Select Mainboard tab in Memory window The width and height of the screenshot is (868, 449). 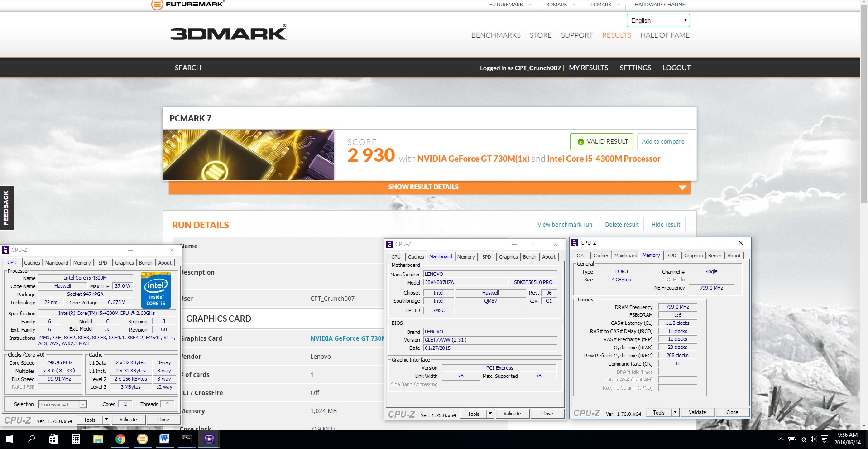pyautogui.click(x=626, y=256)
